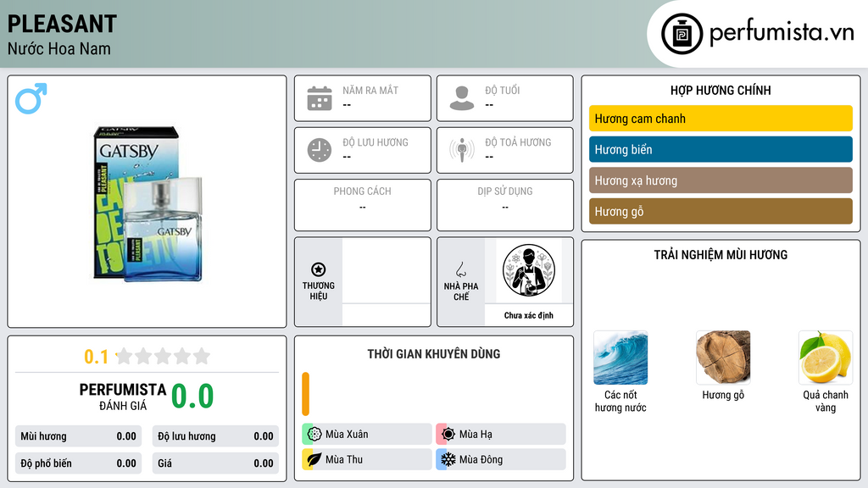Click the Độ lưu hương 0.00 score row
The image size is (868, 488).
tap(215, 436)
